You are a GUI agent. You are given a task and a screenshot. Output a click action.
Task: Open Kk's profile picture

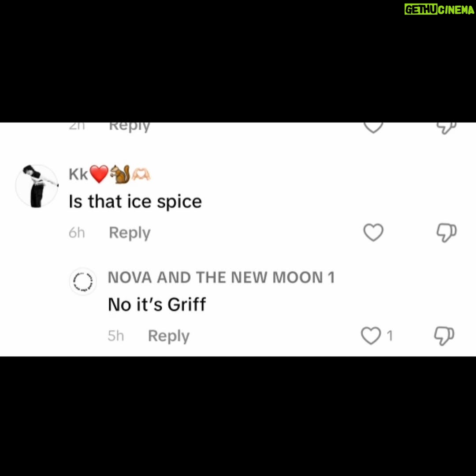(x=37, y=186)
